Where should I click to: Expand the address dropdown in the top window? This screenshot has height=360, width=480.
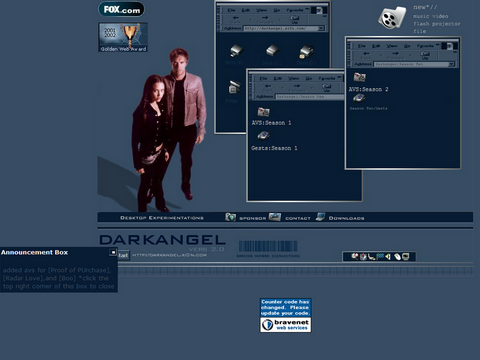tap(321, 28)
